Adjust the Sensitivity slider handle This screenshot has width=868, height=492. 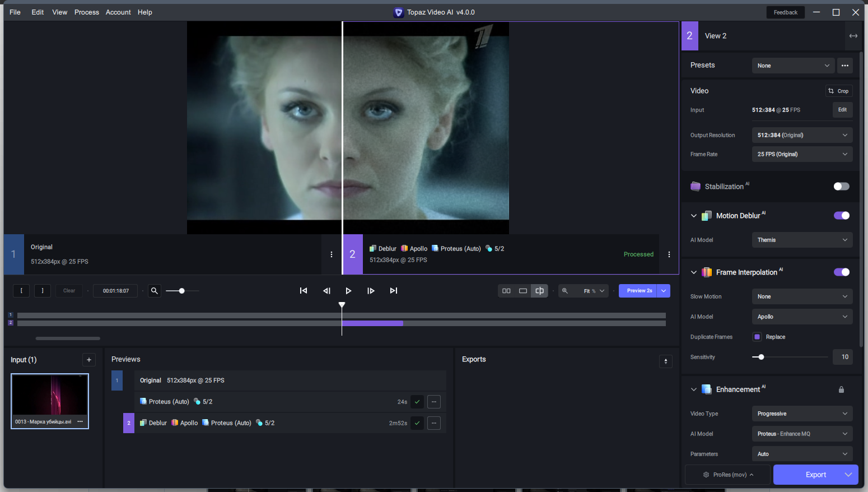coord(761,357)
